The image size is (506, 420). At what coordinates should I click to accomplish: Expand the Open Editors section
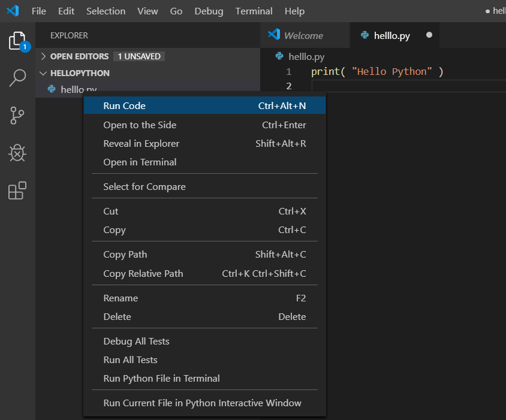click(43, 56)
